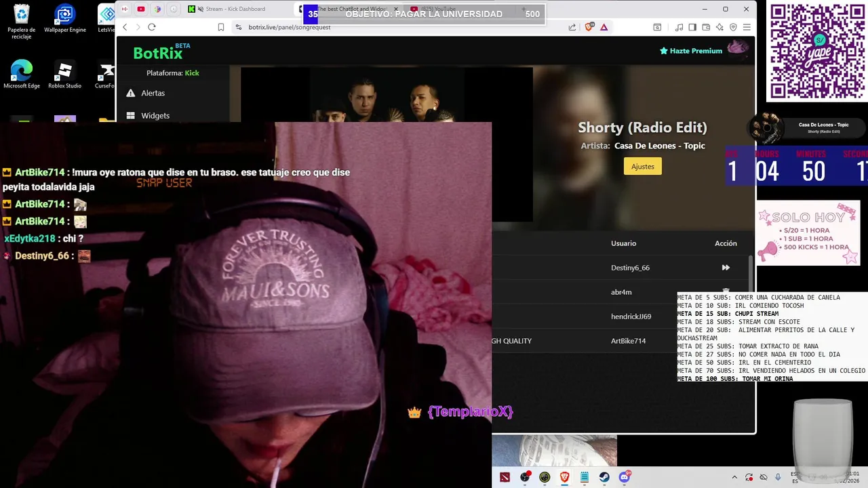The image size is (868, 488).
Task: Select user ArtBike714 in the queue
Action: (628, 341)
